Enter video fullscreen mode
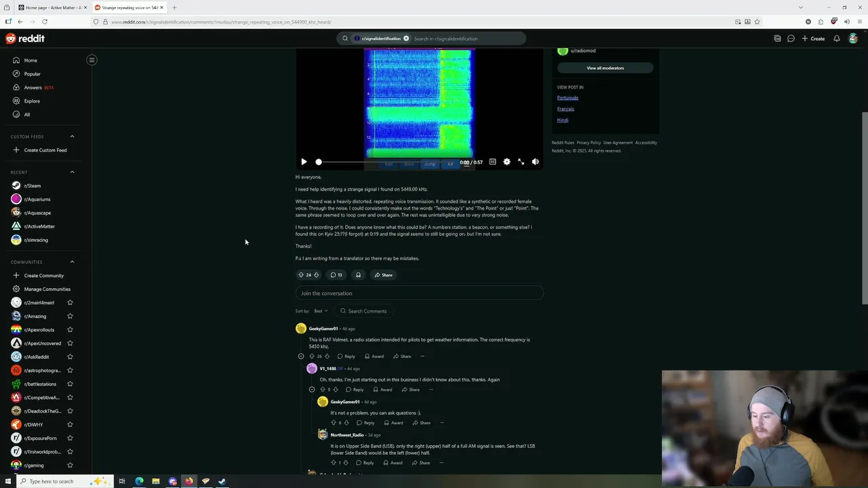 (521, 162)
